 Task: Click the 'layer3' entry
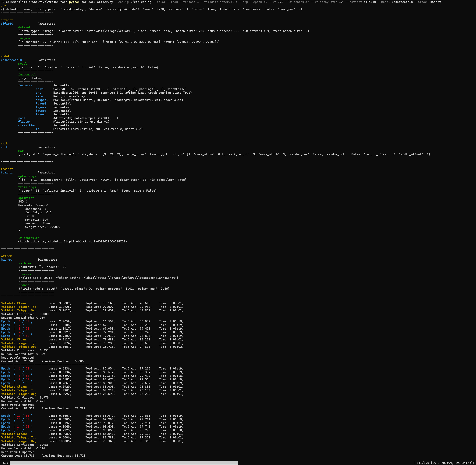(x=41, y=111)
